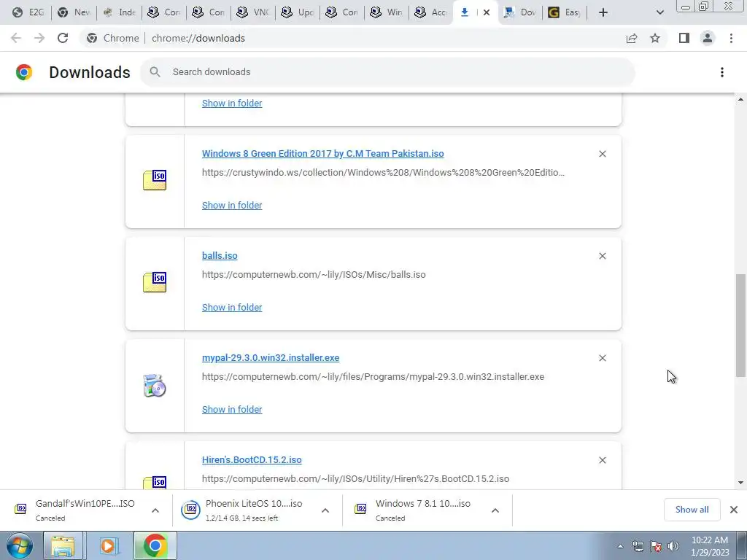Viewport: 747px width, 560px height.
Task: Click the scrollbar down arrow
Action: 740,483
